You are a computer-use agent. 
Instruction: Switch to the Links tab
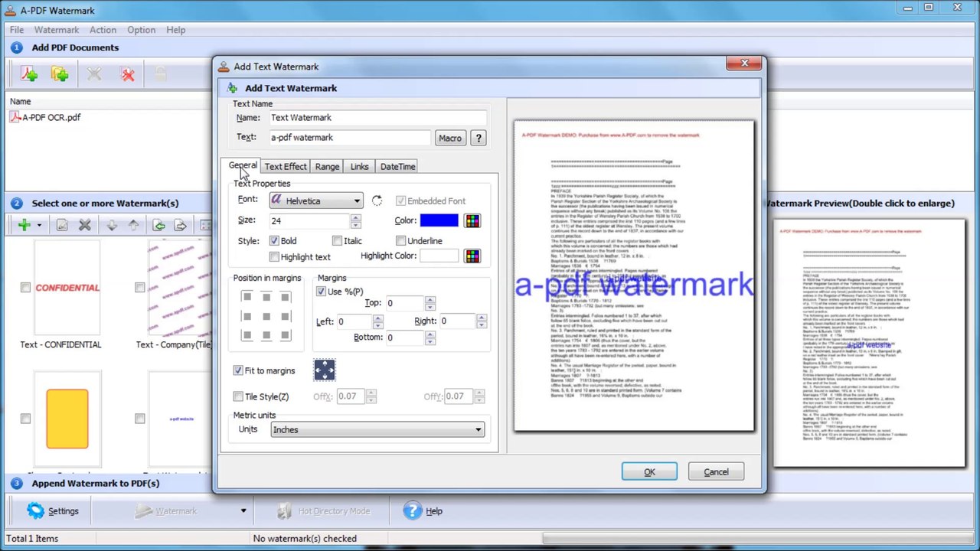(x=359, y=167)
